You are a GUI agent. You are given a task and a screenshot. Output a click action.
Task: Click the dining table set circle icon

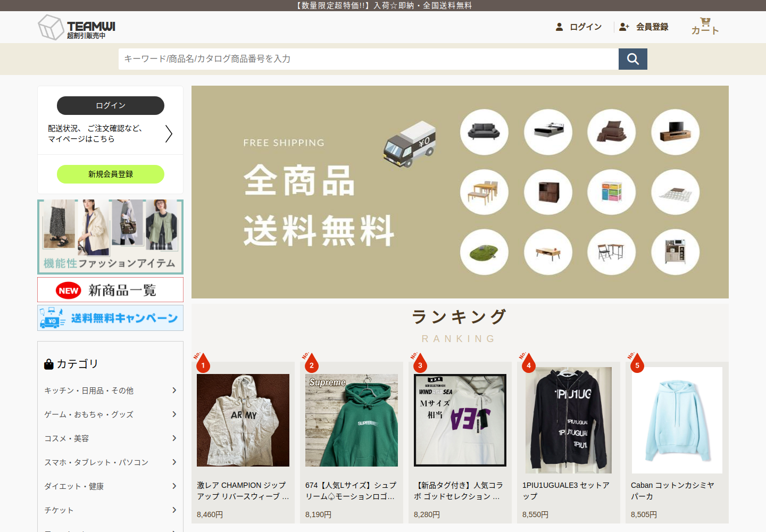(x=484, y=192)
